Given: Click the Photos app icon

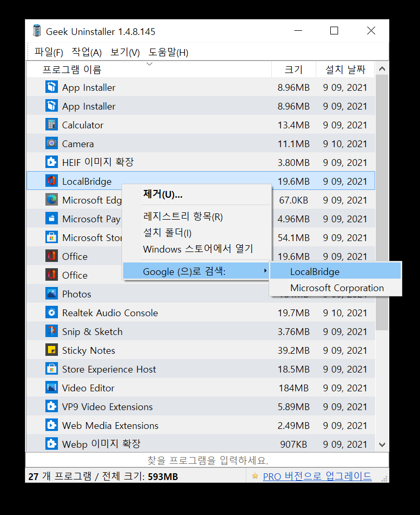Looking at the screenshot, I should (x=52, y=293).
